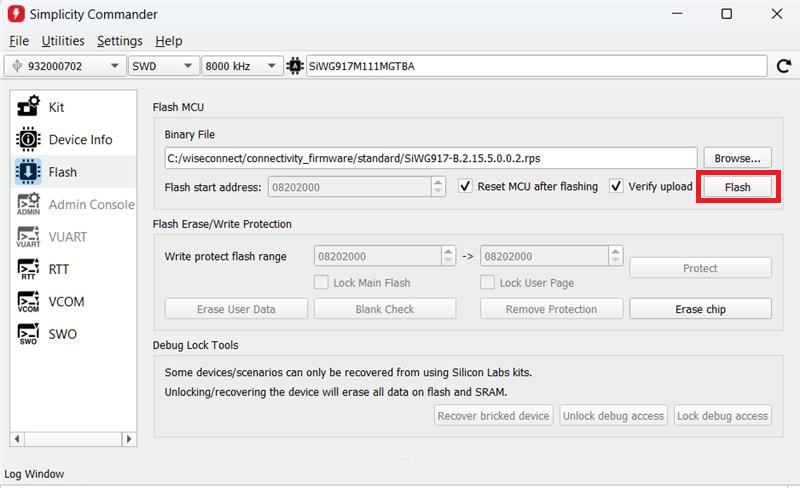Click the write protect start address field
Screen dimensions: 800x488
click(378, 256)
